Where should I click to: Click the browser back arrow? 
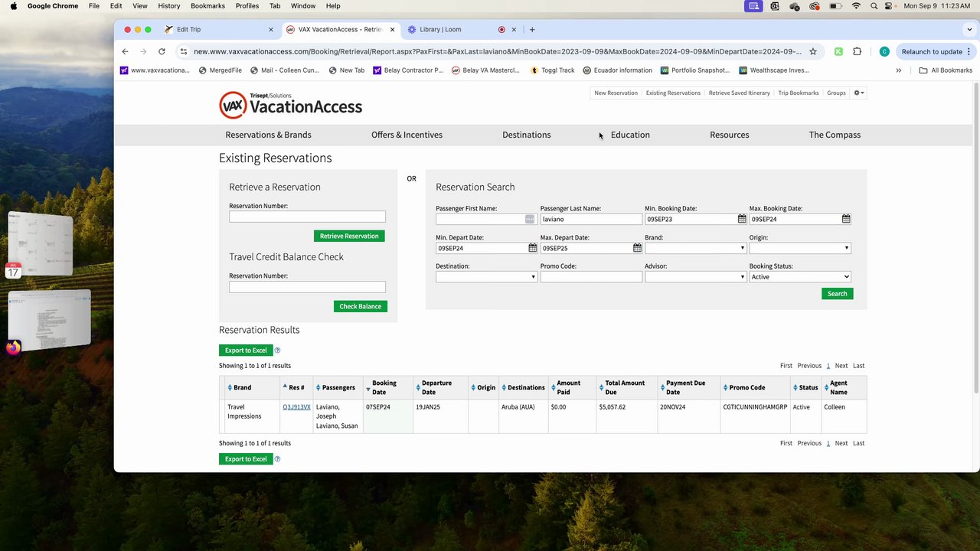coord(125,51)
